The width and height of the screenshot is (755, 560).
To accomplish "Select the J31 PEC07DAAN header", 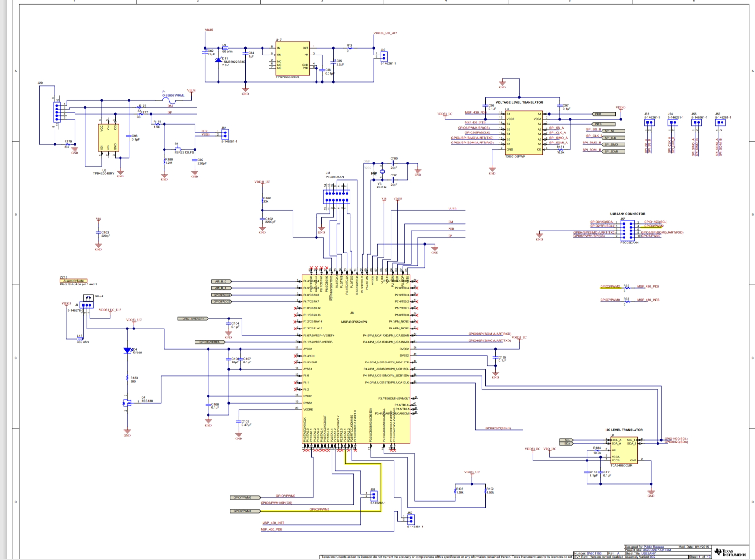I will point(337,197).
